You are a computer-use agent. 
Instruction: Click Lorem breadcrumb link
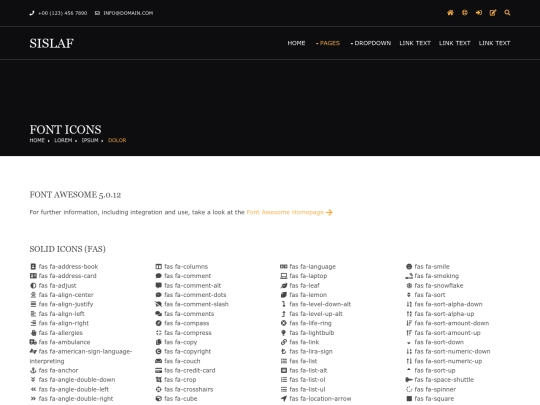63,140
